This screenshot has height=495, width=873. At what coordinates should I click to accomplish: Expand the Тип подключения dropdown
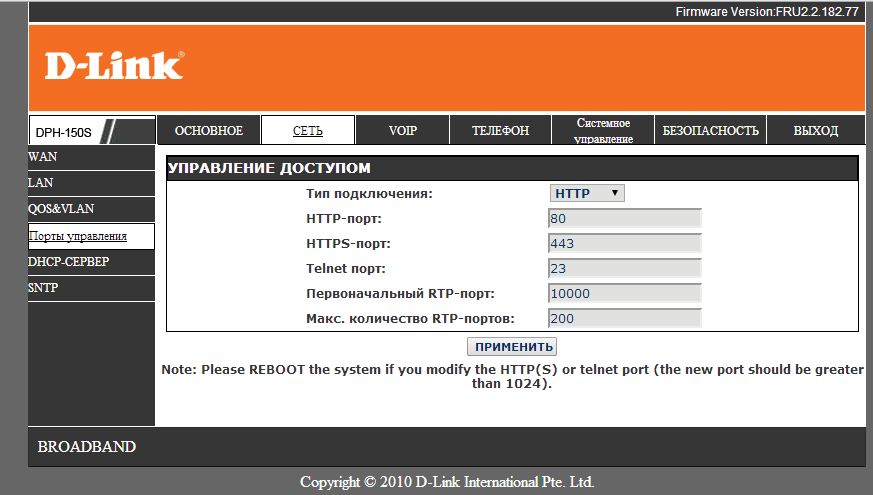click(x=587, y=193)
